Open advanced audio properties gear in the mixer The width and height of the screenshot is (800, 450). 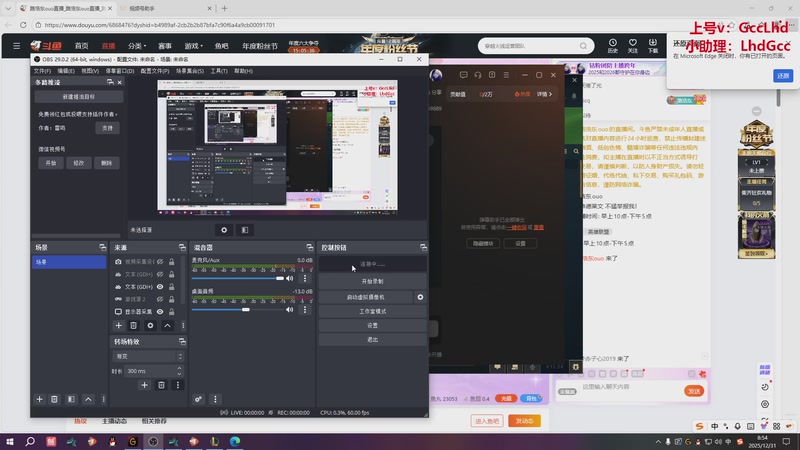point(198,399)
